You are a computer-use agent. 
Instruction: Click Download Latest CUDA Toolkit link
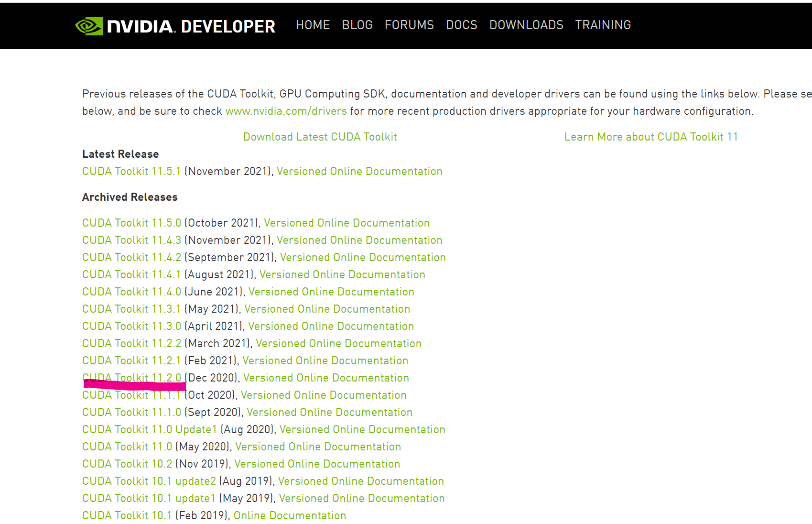click(320, 137)
